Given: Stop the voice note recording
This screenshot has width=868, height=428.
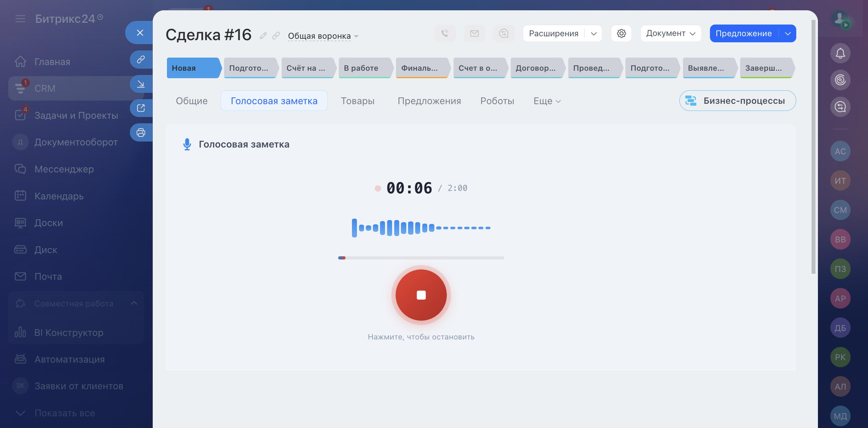Looking at the screenshot, I should [421, 295].
